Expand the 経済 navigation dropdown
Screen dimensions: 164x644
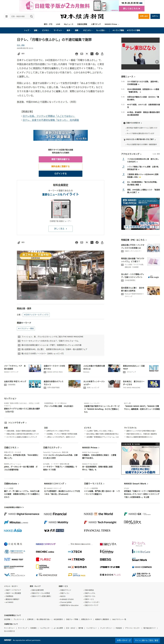(69, 30)
